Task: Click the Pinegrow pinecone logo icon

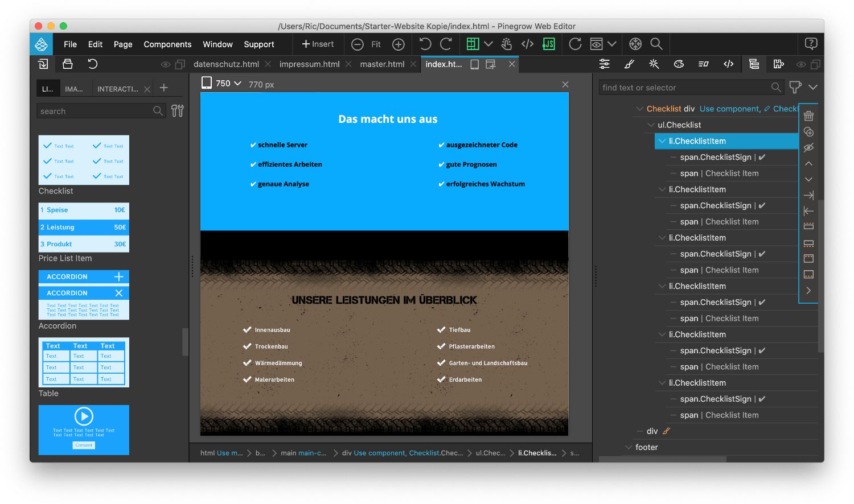Action: 42,44
